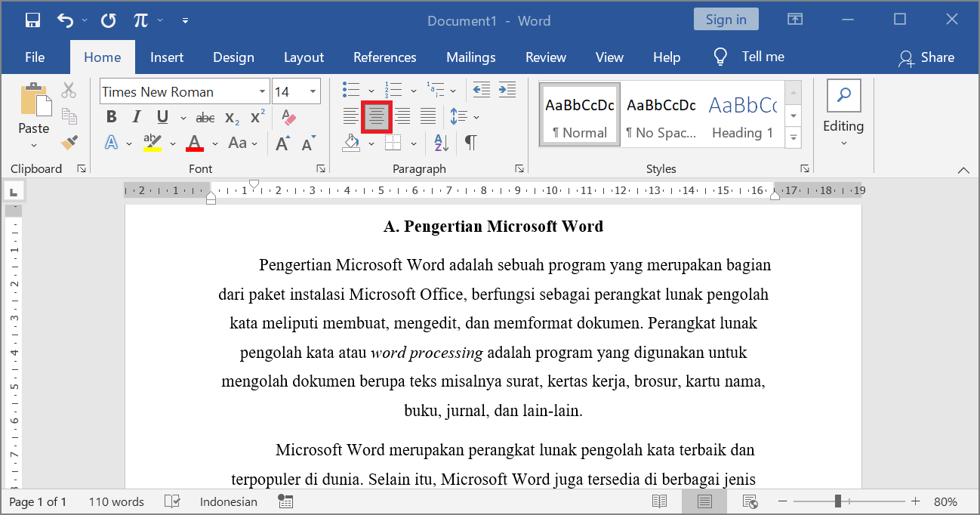980x515 pixels.
Task: Change proofing language from Indonesian
Action: click(x=229, y=501)
